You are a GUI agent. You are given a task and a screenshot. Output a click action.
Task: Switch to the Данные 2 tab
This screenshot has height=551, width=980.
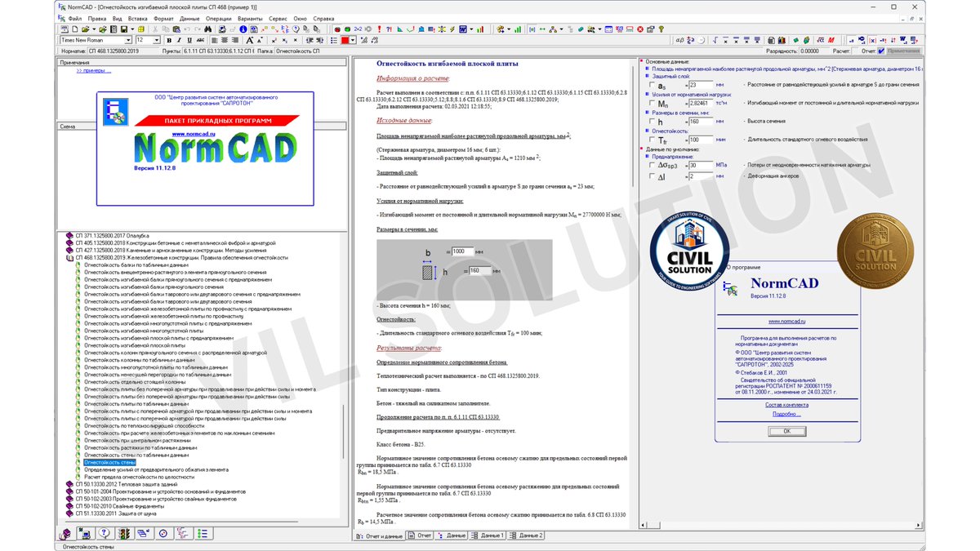point(528,535)
